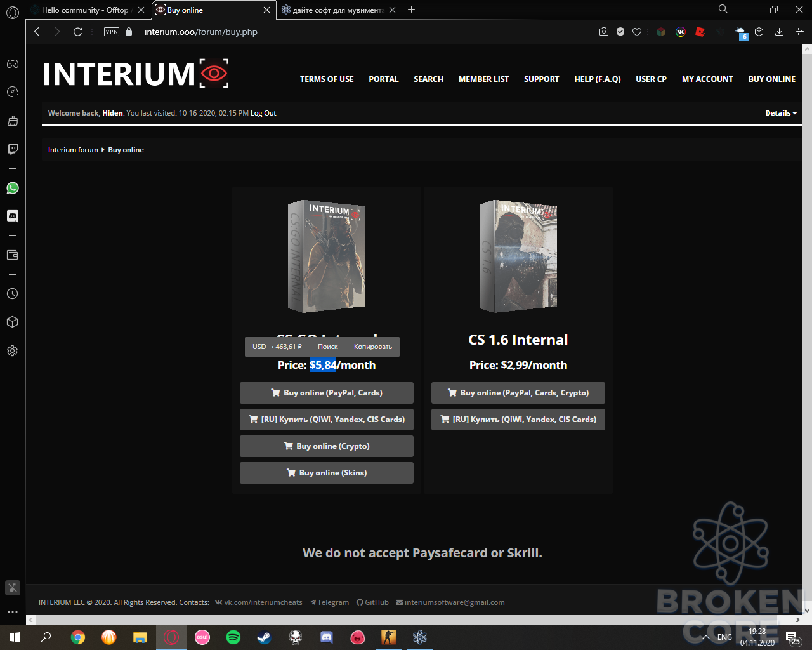Click Buy online (Skins) button
812x650 pixels.
tap(327, 473)
